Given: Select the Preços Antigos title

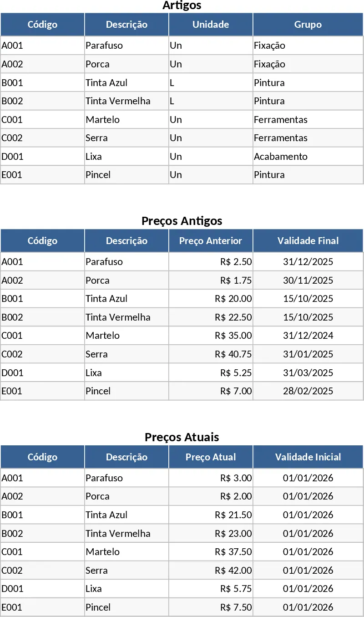Looking at the screenshot, I should (182, 221).
